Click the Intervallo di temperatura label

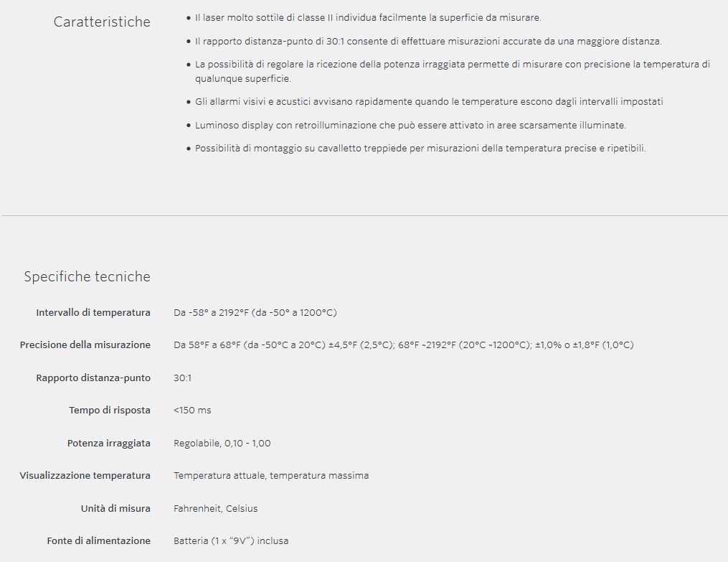pos(93,312)
